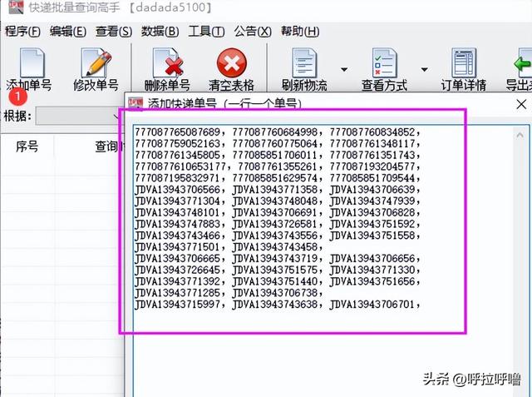Click tracking number 777085851706011
This screenshot has height=397, width=532.
(x=275, y=155)
